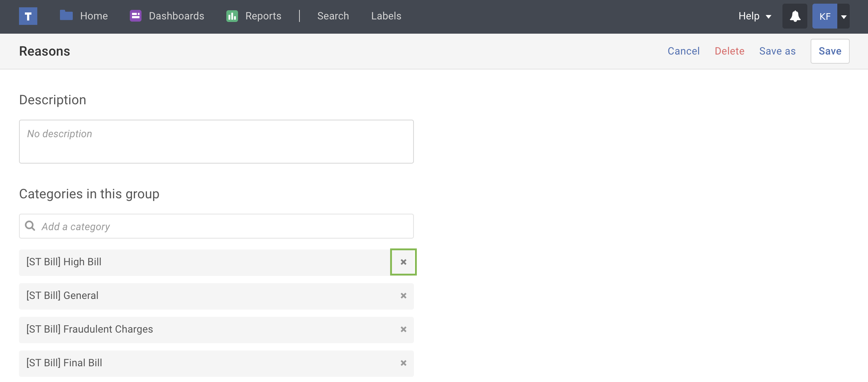This screenshot has height=382, width=868.
Task: Open the Labels page
Action: [386, 16]
